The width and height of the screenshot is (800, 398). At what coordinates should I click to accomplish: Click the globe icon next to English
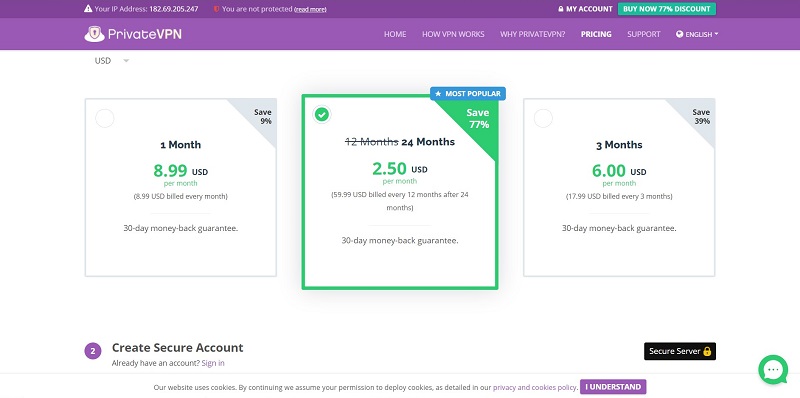pos(680,34)
